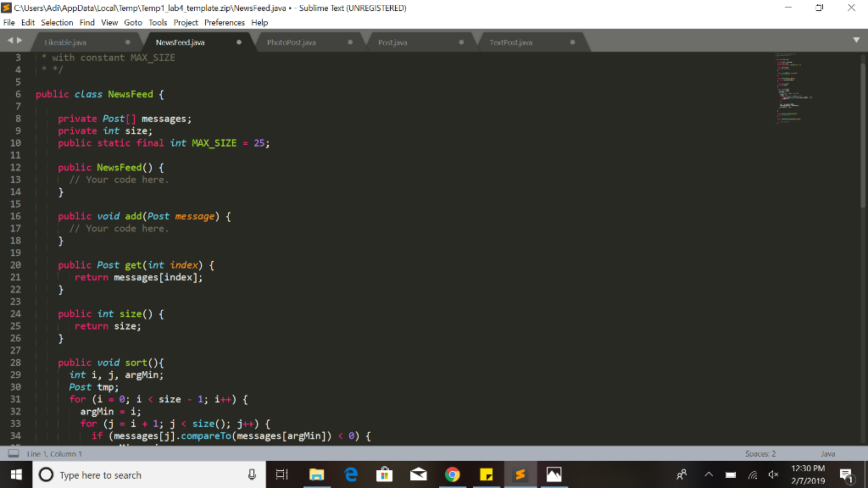The width and height of the screenshot is (868, 488).
Task: Close the Likeable.java tab via its dot
Action: pyautogui.click(x=128, y=42)
